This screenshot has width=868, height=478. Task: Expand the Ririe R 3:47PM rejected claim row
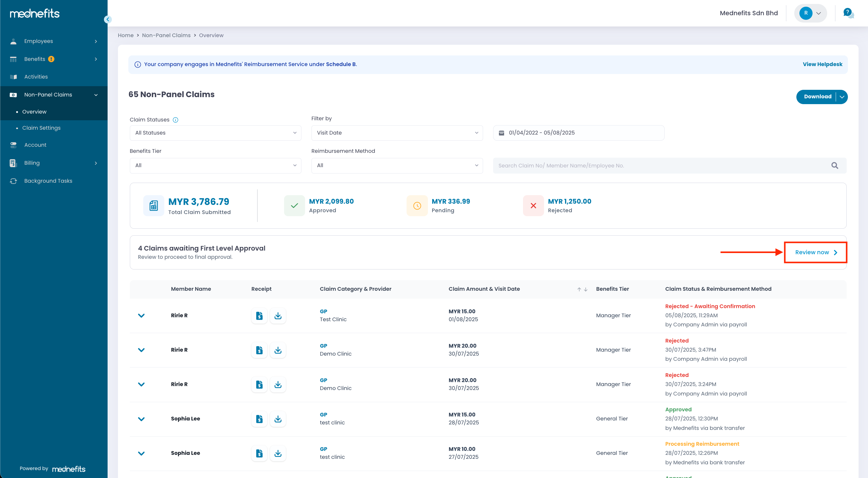(141, 350)
